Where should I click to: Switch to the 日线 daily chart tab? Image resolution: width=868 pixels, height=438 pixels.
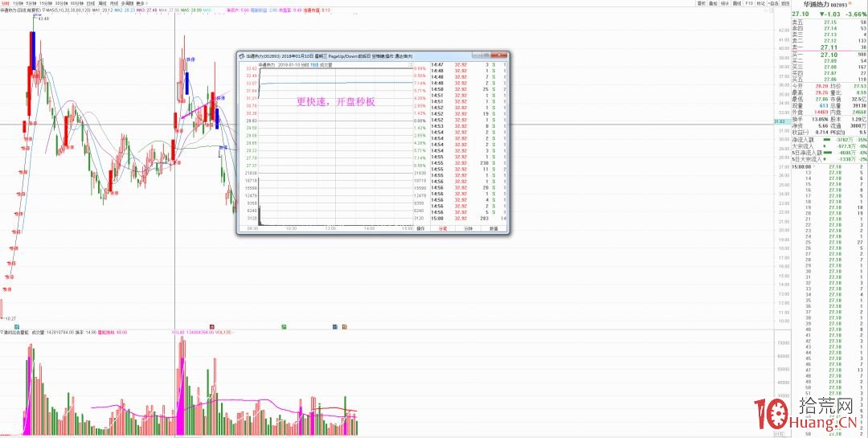[x=90, y=3]
